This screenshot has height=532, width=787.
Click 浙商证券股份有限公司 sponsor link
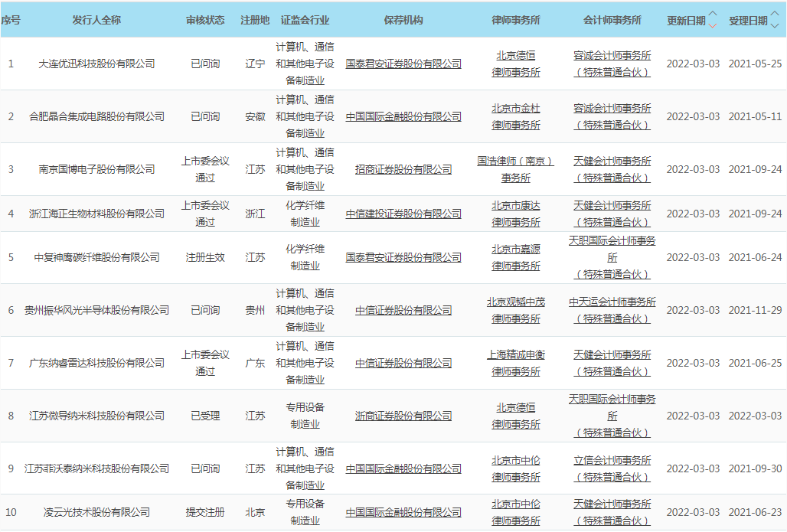(403, 416)
